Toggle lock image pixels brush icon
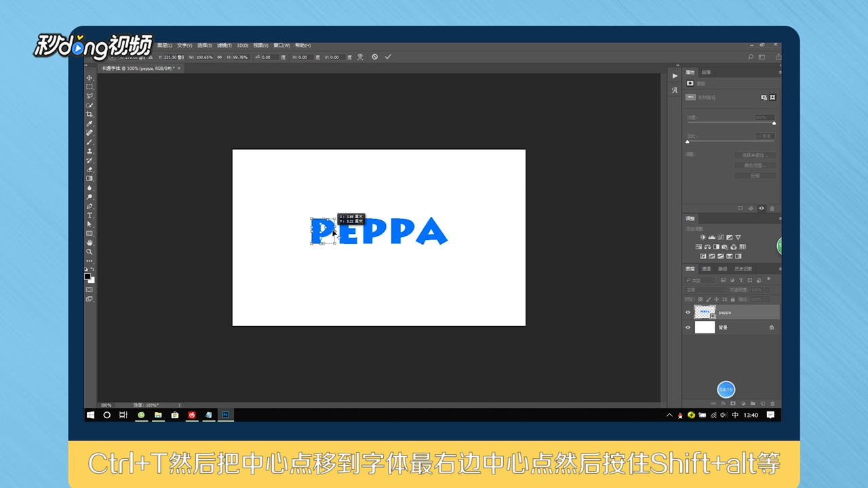Image resolution: width=868 pixels, height=488 pixels. pos(709,299)
